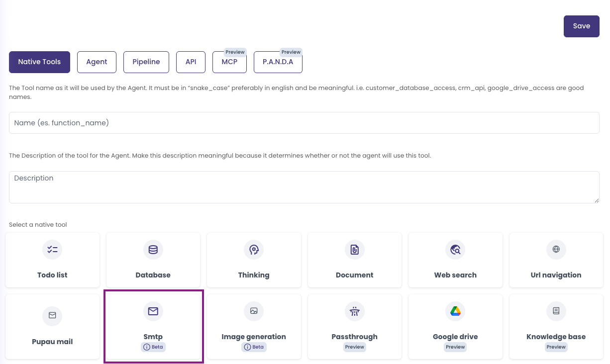Click the Preview badge above P.A.N.D.A
The width and height of the screenshot is (610, 364).
point(291,52)
